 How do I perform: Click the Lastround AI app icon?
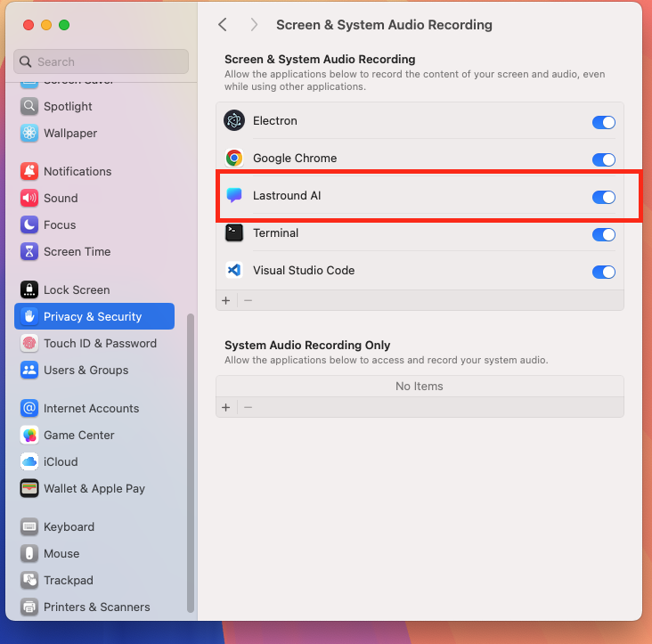pos(234,195)
